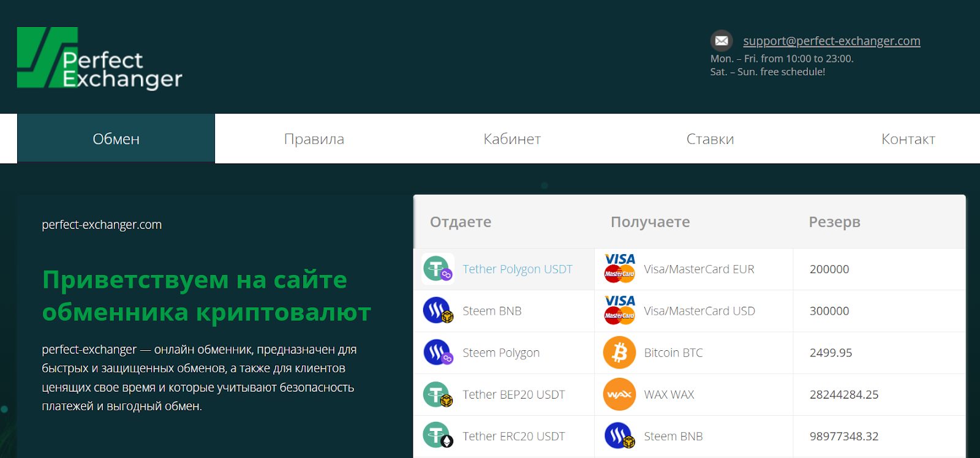Screen dimensions: 980x458
Task: Click the Резерв column header
Action: (x=834, y=222)
